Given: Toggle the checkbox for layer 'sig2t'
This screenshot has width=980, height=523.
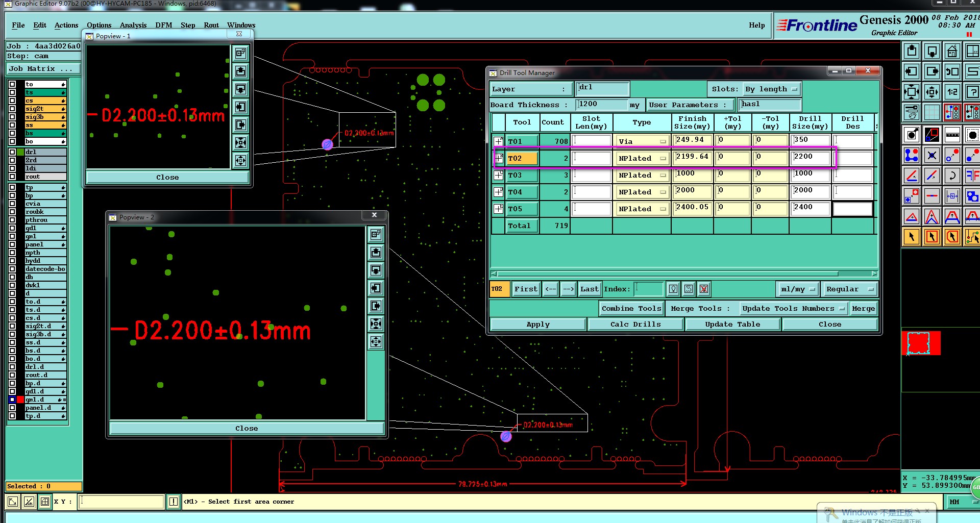Looking at the screenshot, I should click(12, 109).
